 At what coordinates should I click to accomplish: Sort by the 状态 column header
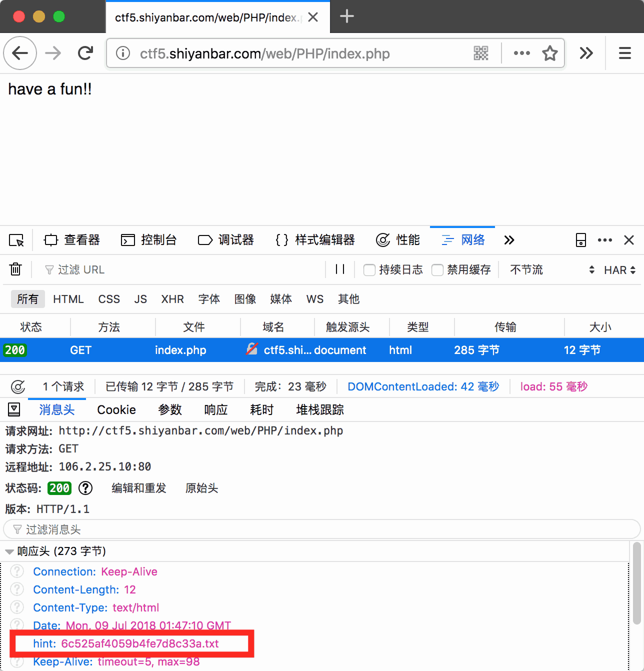pos(31,327)
